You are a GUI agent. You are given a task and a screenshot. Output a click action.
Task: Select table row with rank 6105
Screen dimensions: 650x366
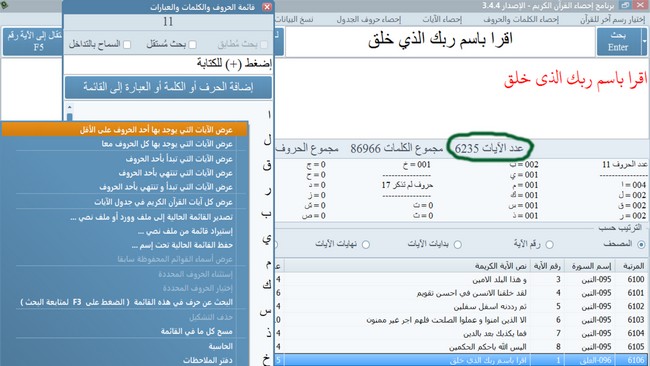pyautogui.click(x=462, y=347)
